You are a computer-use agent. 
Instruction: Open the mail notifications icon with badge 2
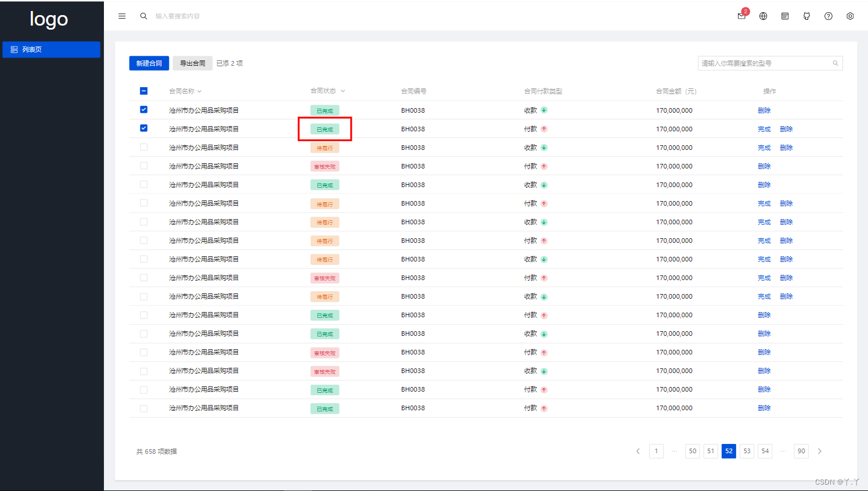pos(741,16)
